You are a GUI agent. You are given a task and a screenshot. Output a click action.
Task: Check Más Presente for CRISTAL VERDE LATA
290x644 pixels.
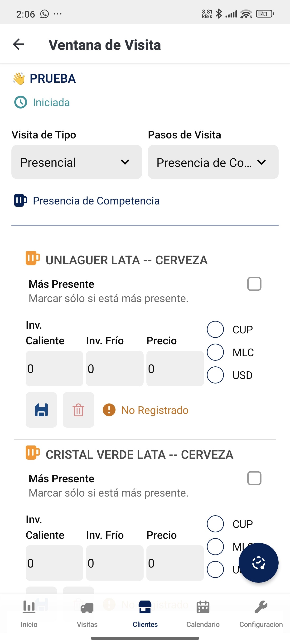coord(254,478)
